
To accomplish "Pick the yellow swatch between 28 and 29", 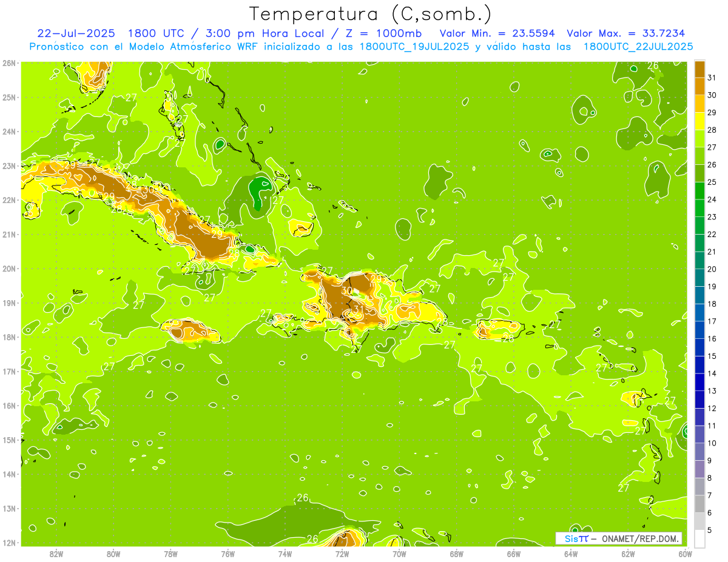I will 700,121.
